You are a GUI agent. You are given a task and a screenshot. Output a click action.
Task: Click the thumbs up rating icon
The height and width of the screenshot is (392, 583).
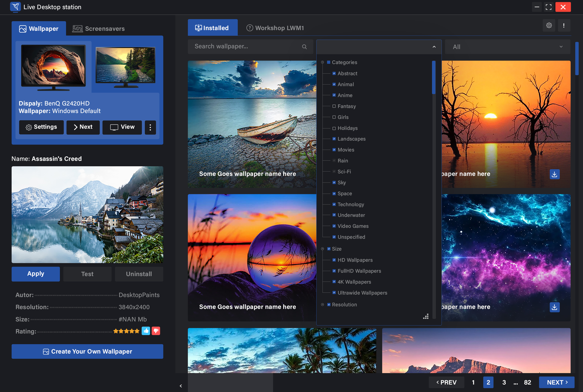click(x=146, y=331)
